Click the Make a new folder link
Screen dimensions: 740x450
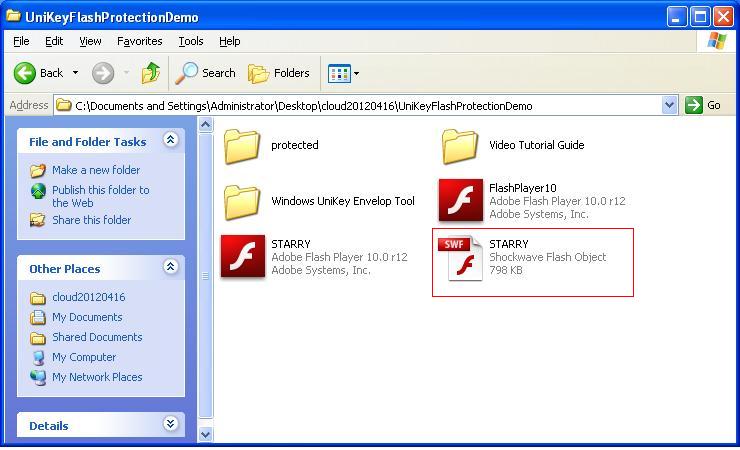[x=96, y=170]
